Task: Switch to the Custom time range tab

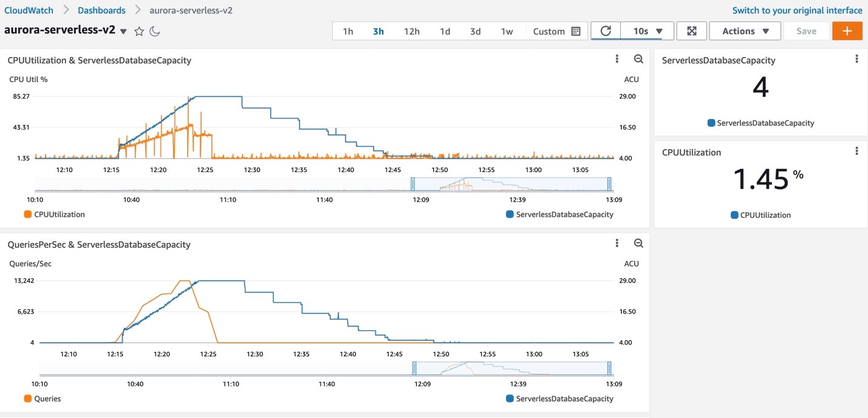Action: (x=548, y=30)
